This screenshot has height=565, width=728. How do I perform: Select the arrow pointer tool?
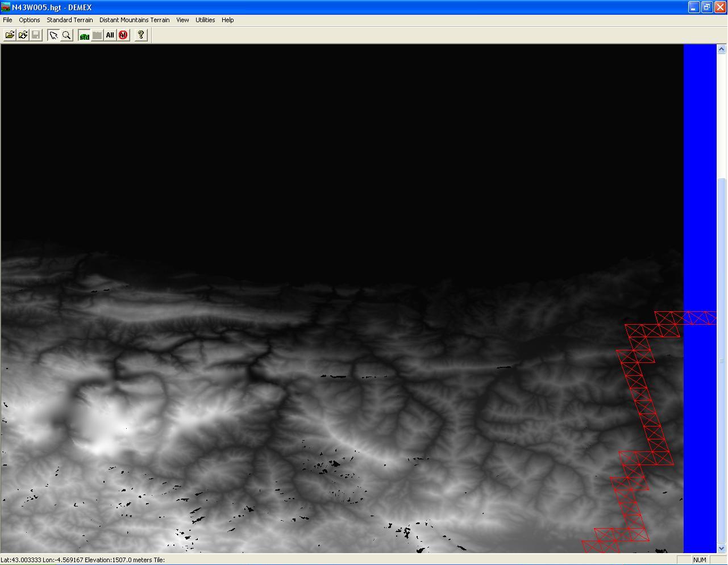pos(53,35)
